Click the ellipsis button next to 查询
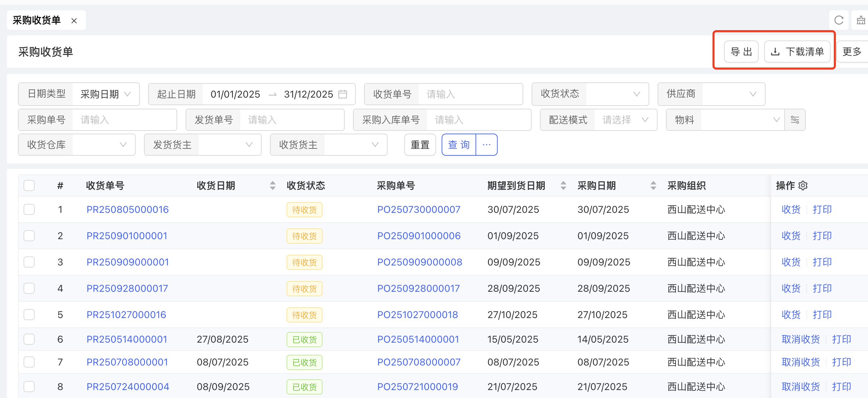The width and height of the screenshot is (868, 398). pyautogui.click(x=487, y=145)
